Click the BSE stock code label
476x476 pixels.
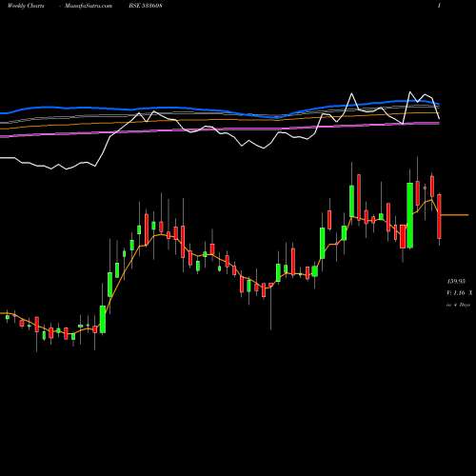tap(146, 6)
